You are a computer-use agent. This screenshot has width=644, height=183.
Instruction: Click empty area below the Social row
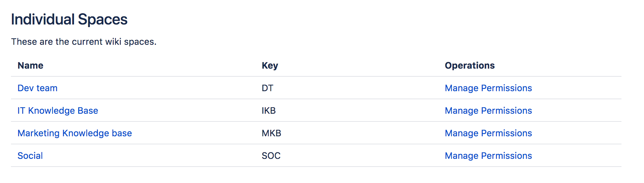click(x=316, y=175)
